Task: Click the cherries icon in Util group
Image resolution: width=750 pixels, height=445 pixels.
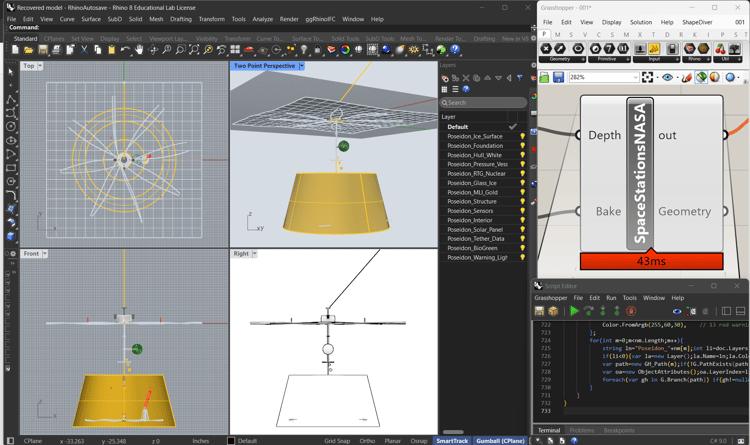Action: pyautogui.click(x=720, y=48)
